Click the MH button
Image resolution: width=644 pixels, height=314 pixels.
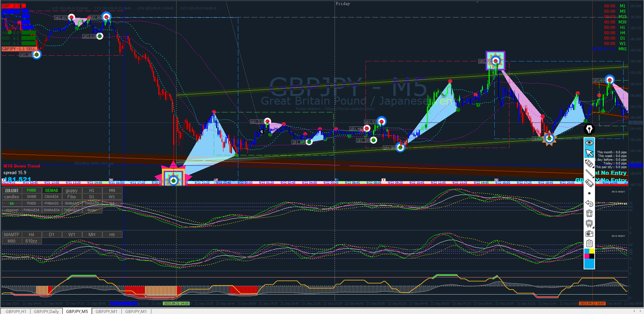(x=92, y=235)
